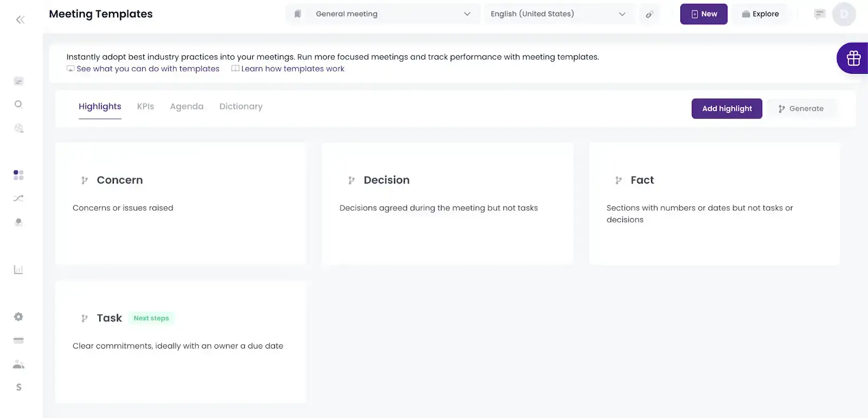The image size is (868, 418).
Task: Click the link icon beside language selector
Action: [649, 15]
